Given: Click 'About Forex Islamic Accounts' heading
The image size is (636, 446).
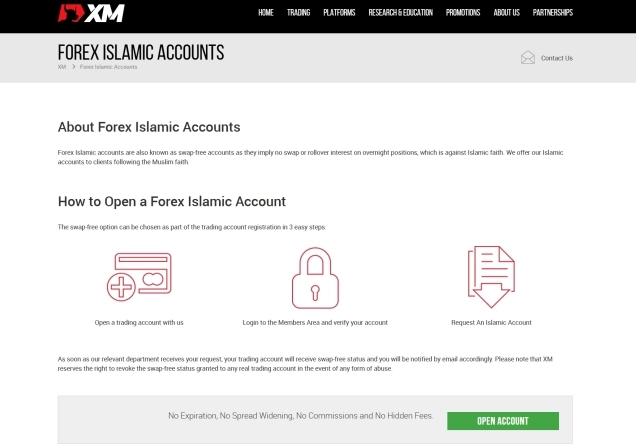Looking at the screenshot, I should pyautogui.click(x=149, y=127).
